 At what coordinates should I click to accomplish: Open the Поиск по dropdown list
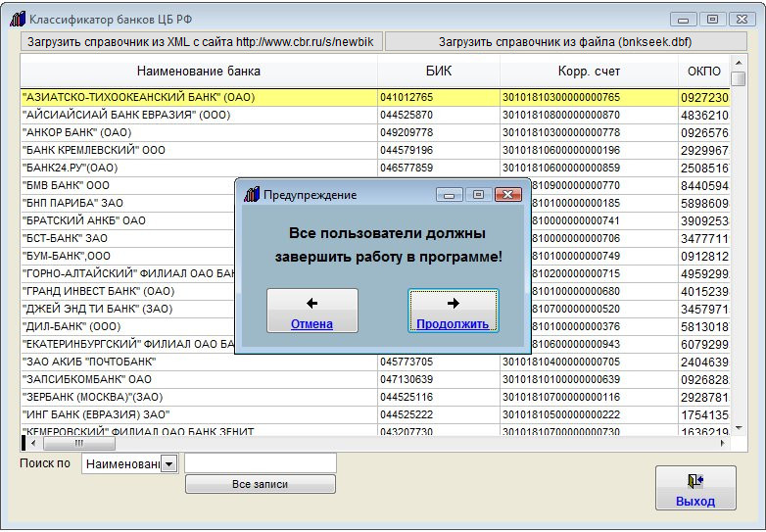pos(168,463)
